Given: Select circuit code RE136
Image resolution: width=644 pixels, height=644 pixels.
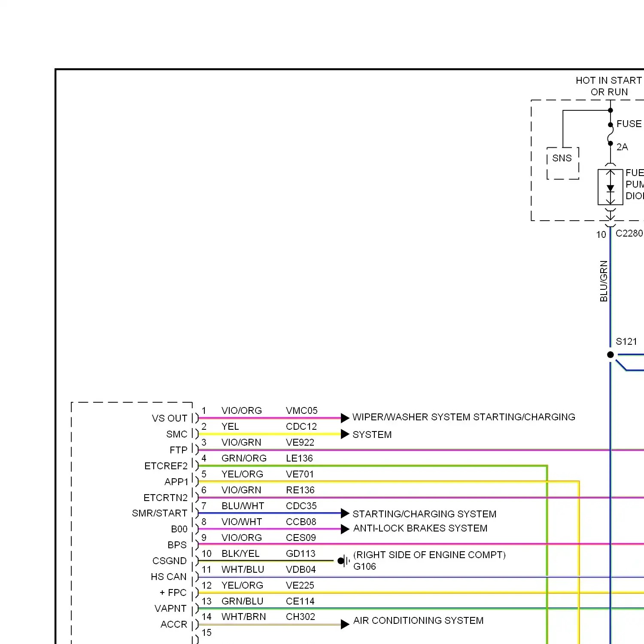Looking at the screenshot, I should tap(300, 490).
